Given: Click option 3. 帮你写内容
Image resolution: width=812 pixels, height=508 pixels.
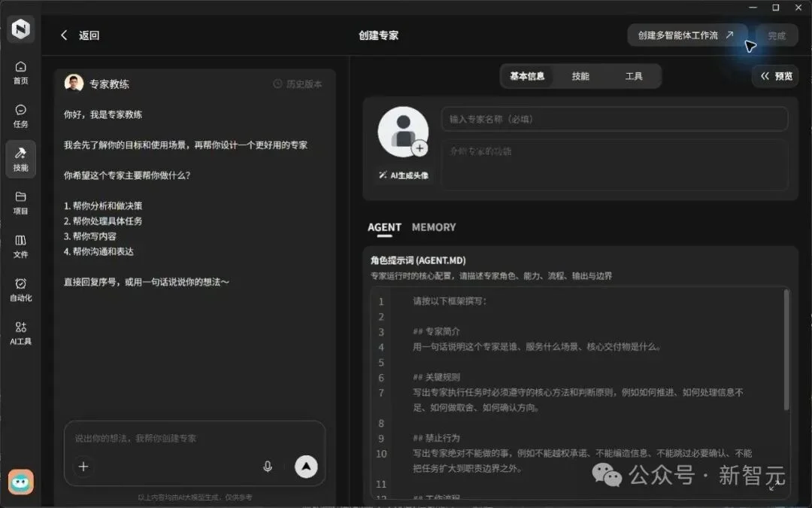Looking at the screenshot, I should tap(90, 236).
